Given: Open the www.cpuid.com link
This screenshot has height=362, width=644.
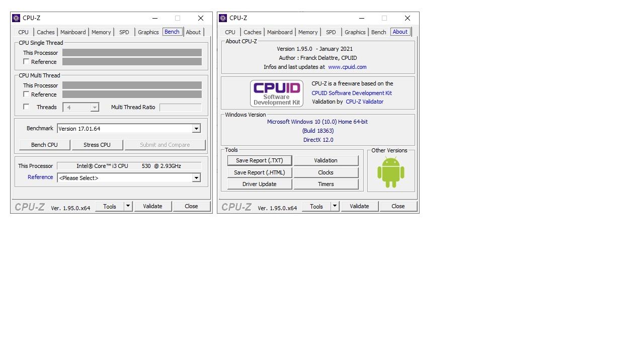Looking at the screenshot, I should (x=347, y=67).
